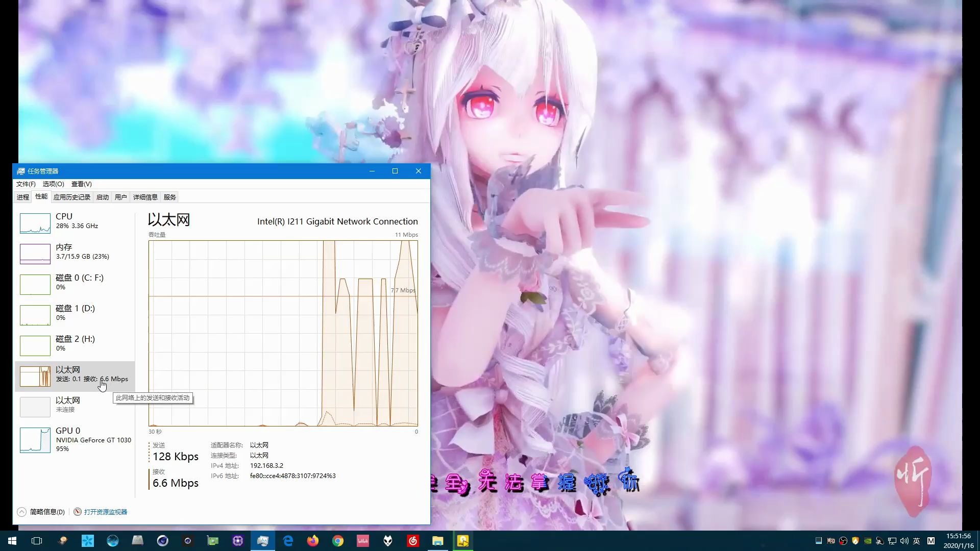The height and width of the screenshot is (551, 980).
Task: Click the Task Manager title bar icon
Action: click(x=21, y=171)
